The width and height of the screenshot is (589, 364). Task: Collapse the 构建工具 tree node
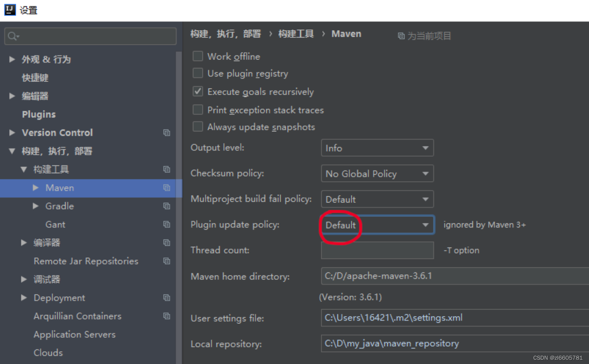coord(24,169)
